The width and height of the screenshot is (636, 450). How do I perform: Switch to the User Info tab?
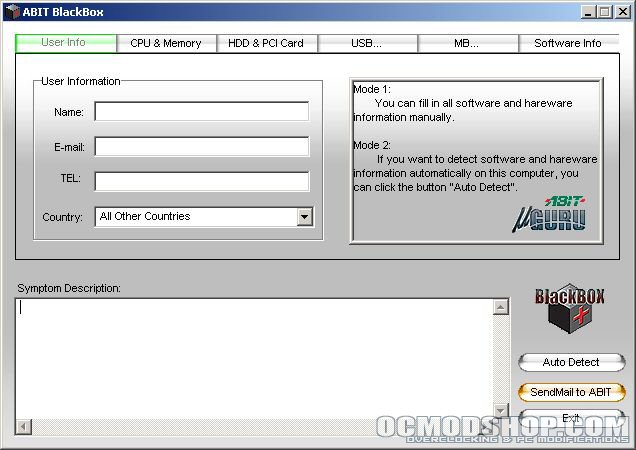(66, 43)
